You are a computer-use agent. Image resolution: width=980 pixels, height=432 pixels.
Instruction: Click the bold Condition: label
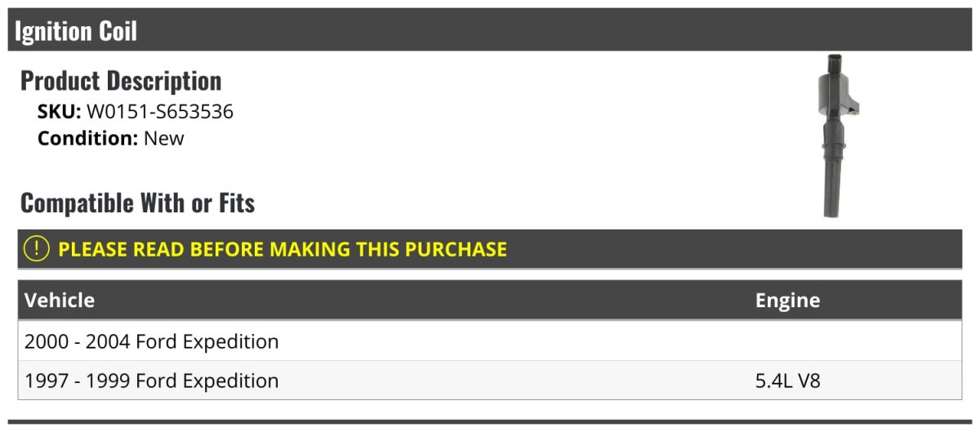click(87, 138)
